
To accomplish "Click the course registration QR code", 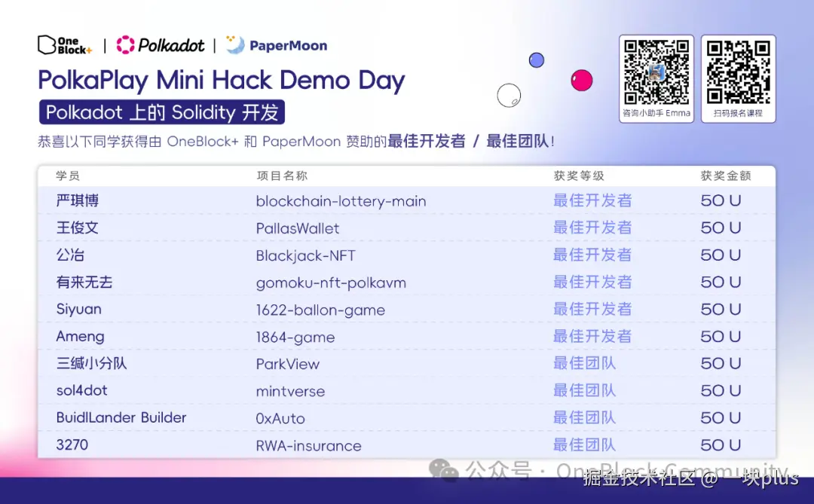I will click(738, 72).
